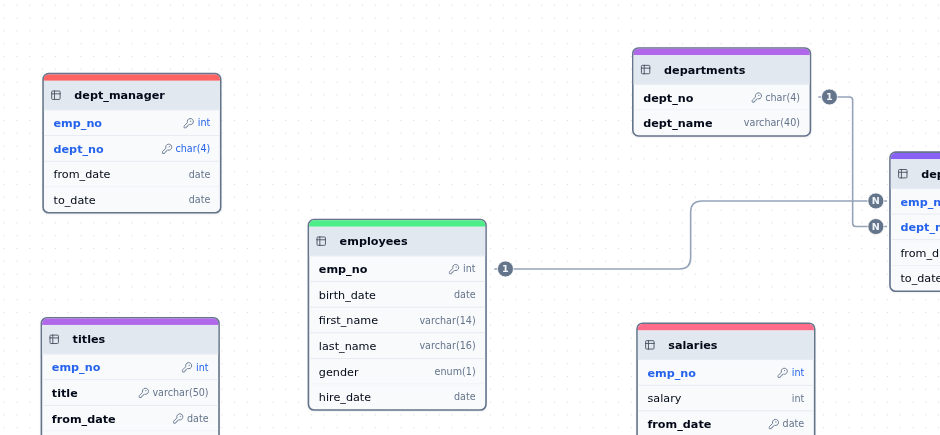Click to_date field in dept_manager table

tap(132, 200)
